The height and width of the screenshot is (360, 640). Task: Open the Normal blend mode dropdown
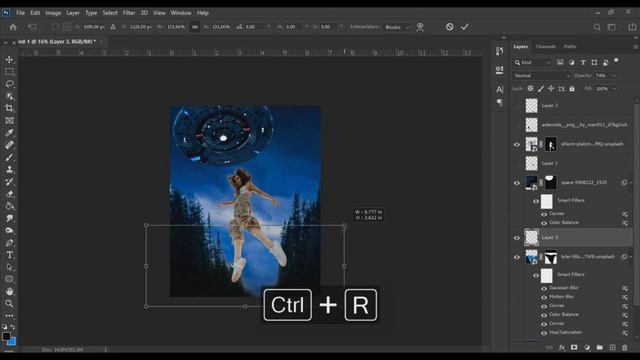[x=542, y=76]
